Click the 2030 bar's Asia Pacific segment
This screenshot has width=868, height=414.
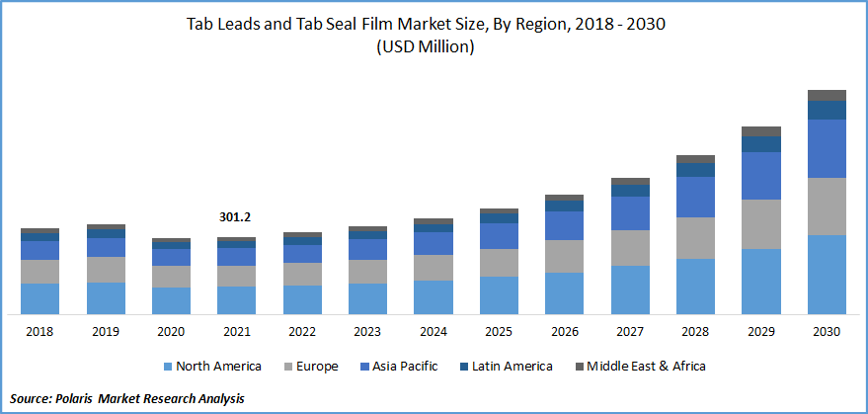828,148
